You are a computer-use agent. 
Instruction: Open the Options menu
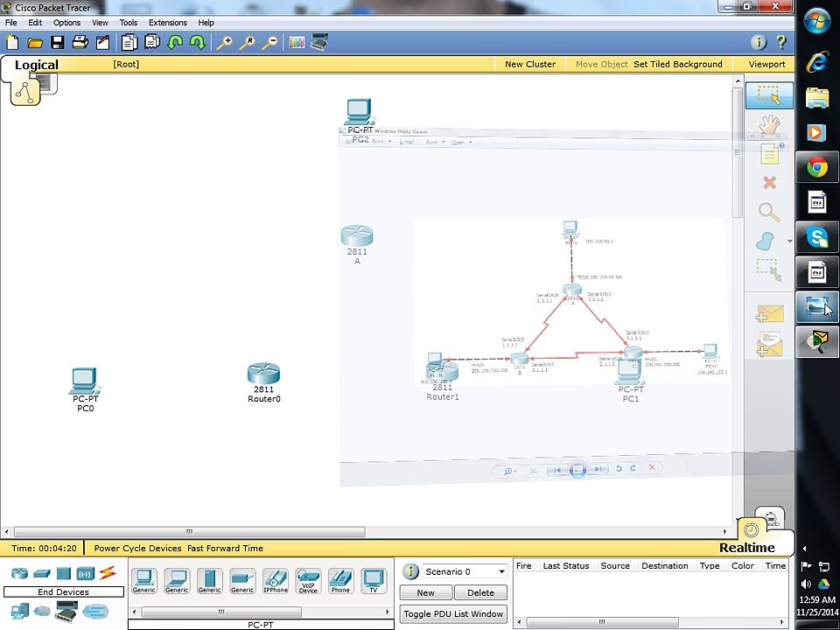tap(67, 23)
